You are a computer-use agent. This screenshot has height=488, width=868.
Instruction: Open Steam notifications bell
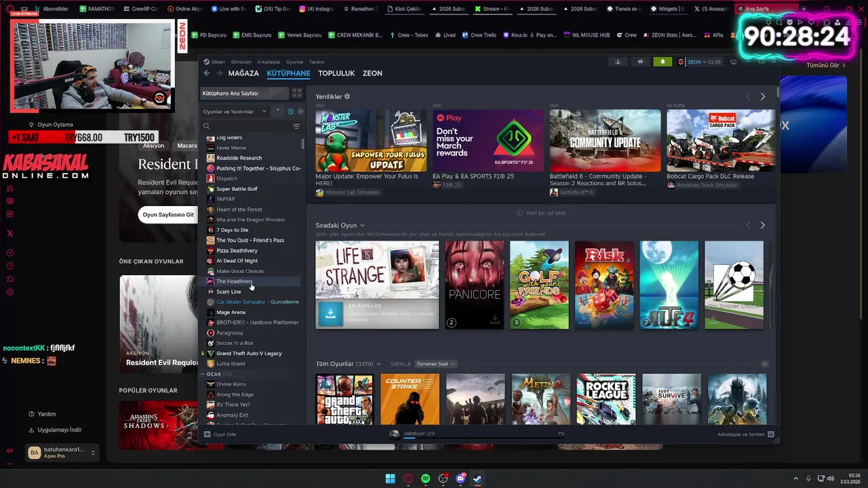(x=663, y=62)
